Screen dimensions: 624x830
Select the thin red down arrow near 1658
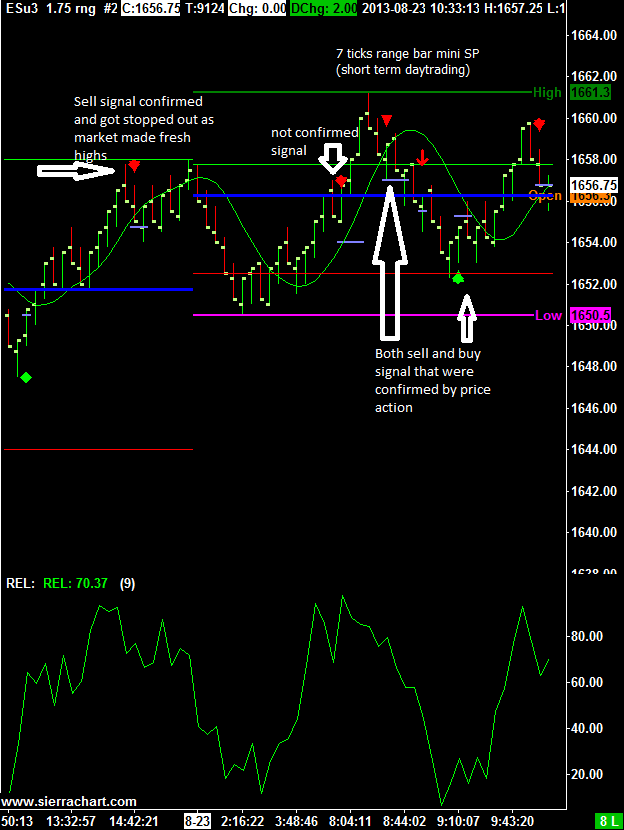click(x=423, y=157)
